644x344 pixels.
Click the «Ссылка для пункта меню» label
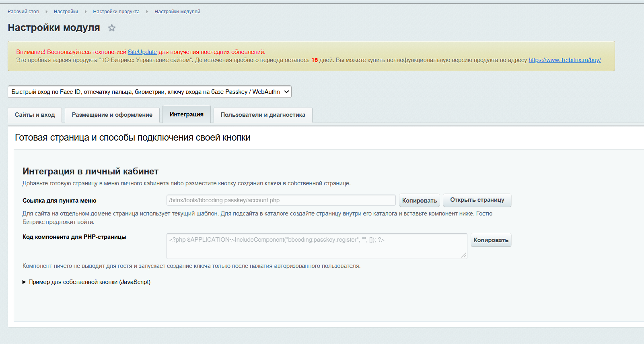point(60,201)
